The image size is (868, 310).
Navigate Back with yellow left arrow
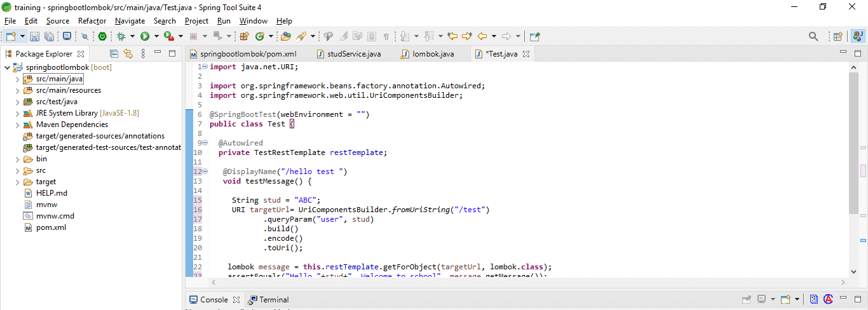coord(482,37)
